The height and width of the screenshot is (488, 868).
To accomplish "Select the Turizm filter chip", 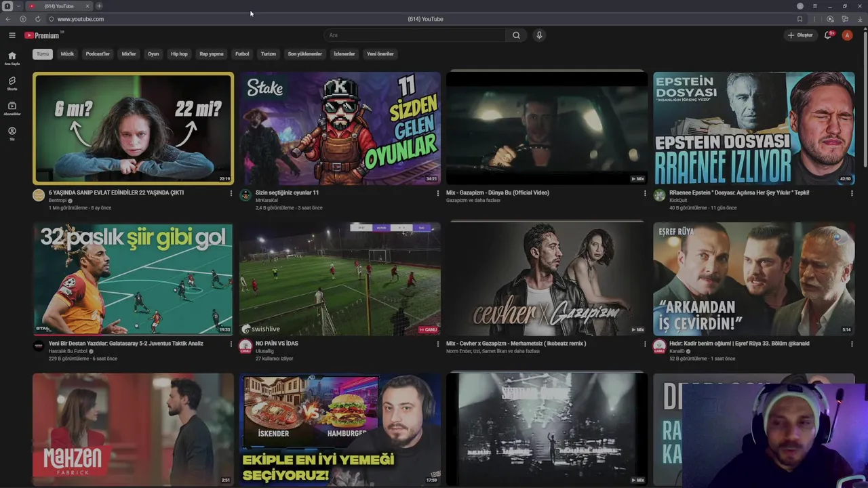I will [269, 54].
